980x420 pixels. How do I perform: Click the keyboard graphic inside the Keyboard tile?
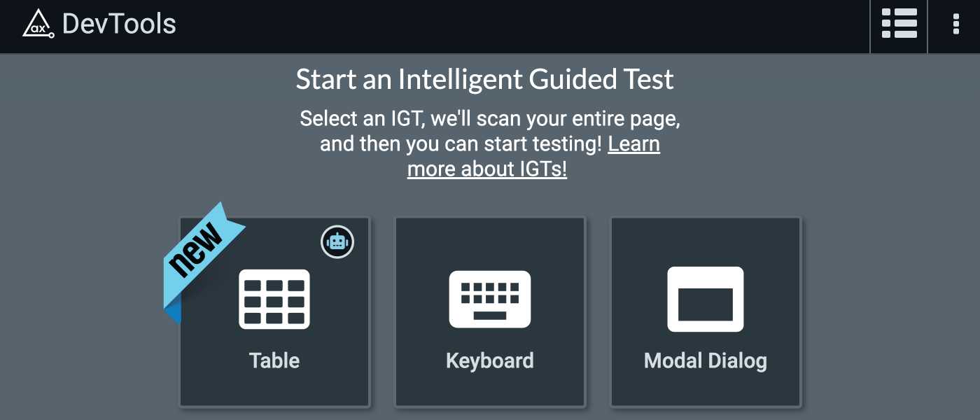[x=490, y=300]
